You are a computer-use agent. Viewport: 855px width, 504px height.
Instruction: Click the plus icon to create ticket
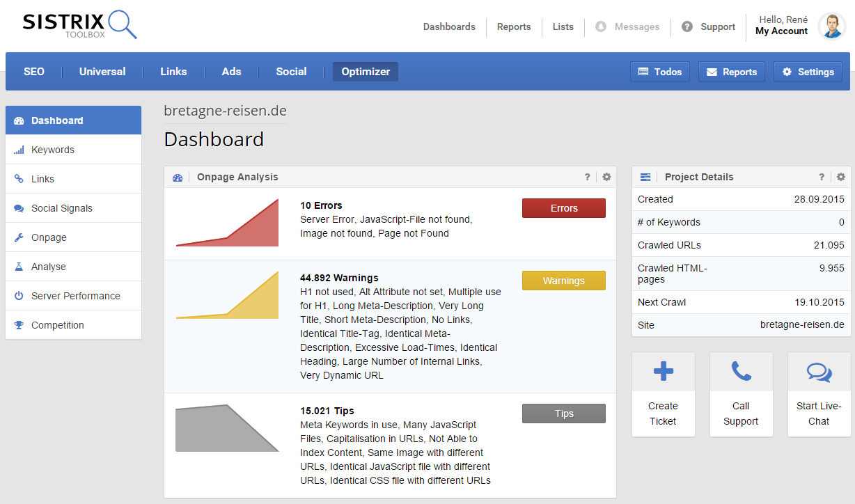coord(663,371)
